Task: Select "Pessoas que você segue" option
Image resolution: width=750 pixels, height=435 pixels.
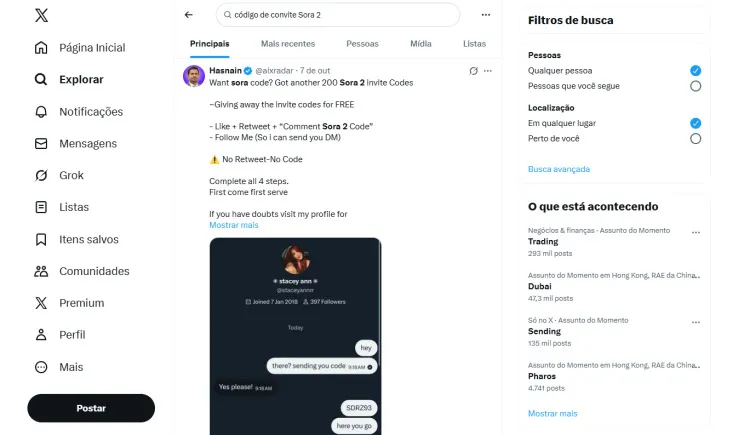Action: pyautogui.click(x=695, y=86)
